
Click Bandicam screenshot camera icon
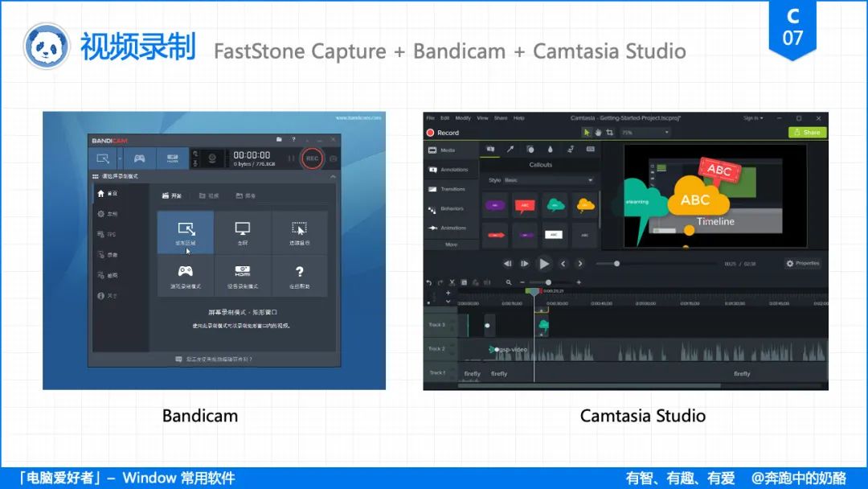point(334,158)
